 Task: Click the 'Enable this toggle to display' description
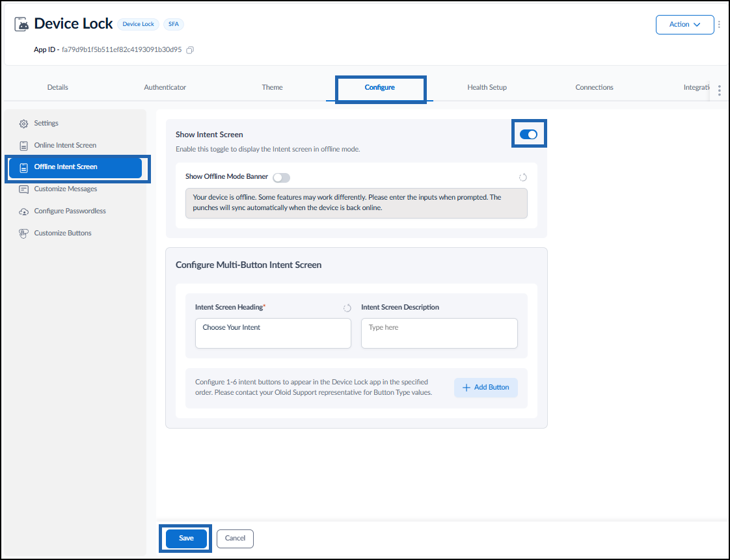tap(267, 150)
